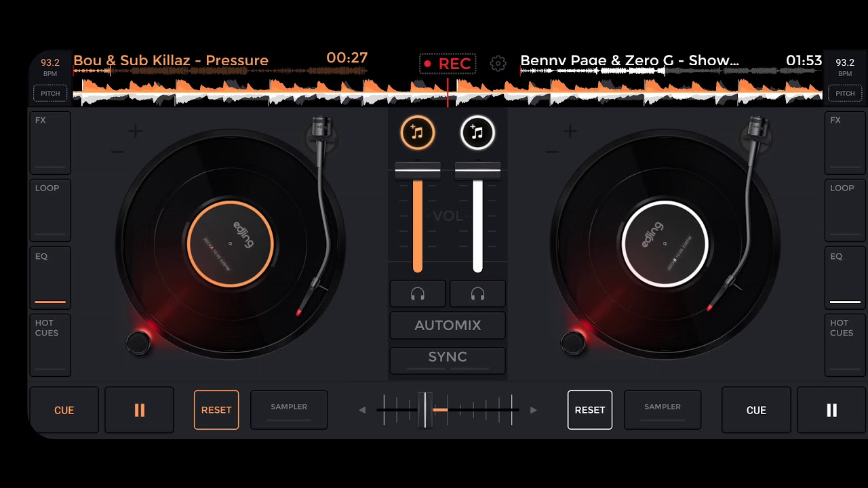Load a track on the orange deck

[x=417, y=133]
